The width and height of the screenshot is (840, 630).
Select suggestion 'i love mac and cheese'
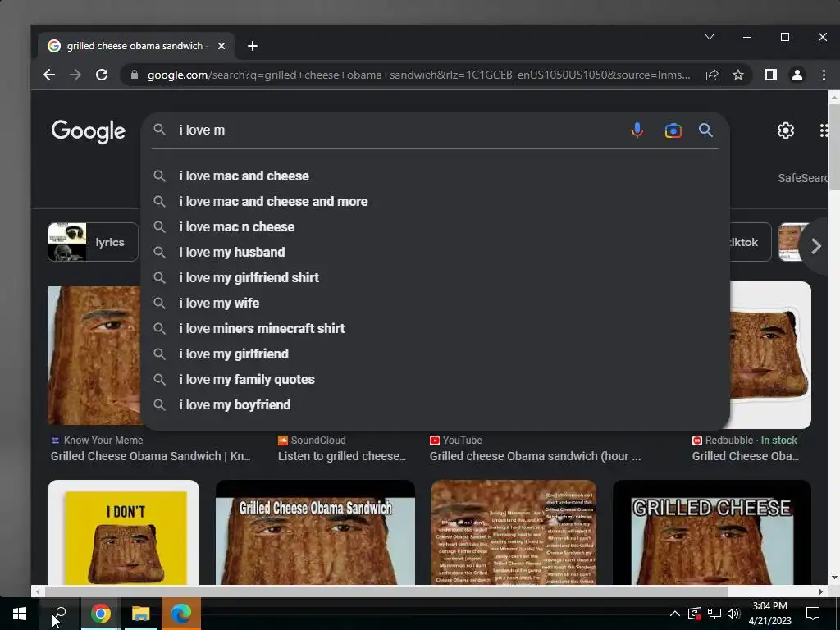tap(435, 176)
